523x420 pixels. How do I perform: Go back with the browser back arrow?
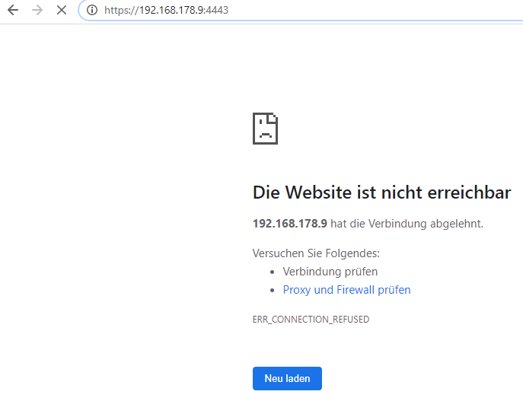coord(13,10)
